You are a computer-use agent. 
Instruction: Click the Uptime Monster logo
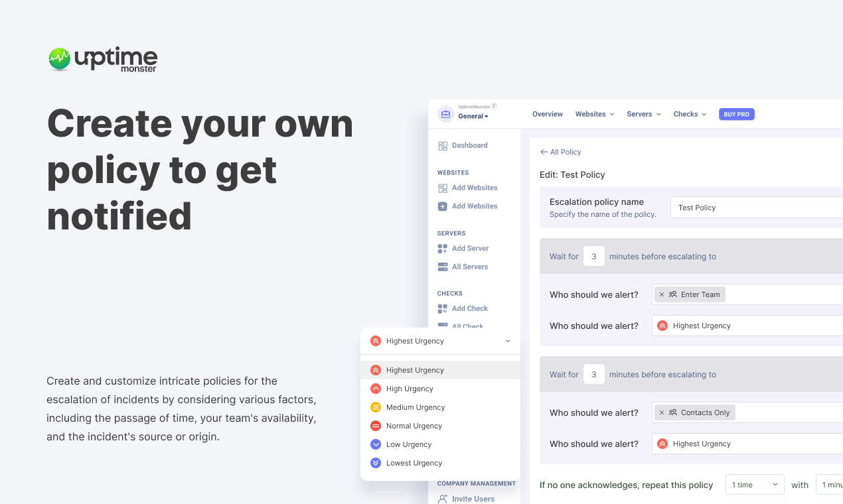tap(103, 59)
